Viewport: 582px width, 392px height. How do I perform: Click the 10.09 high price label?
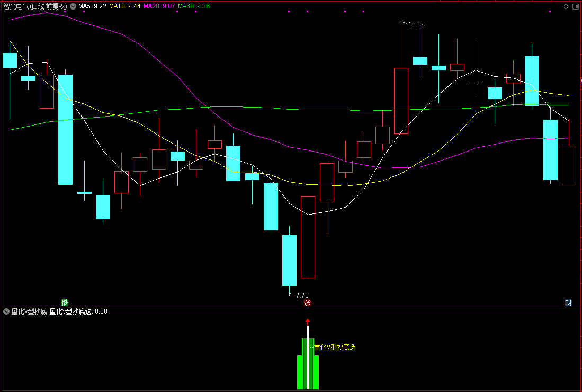tap(416, 24)
